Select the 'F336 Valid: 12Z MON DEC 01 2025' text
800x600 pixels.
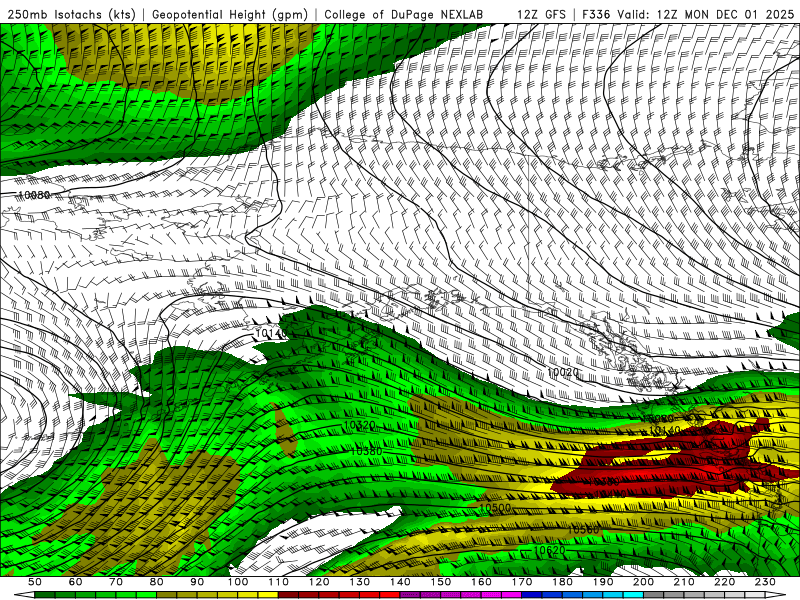pos(688,14)
